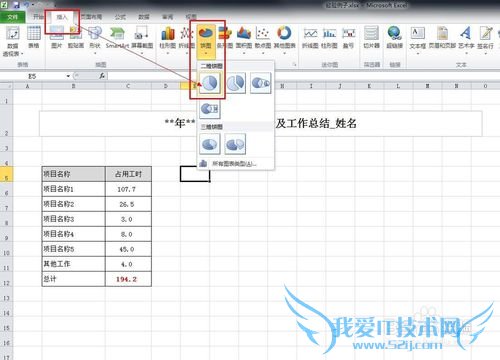
Task: Select the Pie of Pie chart type
Action: [x=261, y=83]
